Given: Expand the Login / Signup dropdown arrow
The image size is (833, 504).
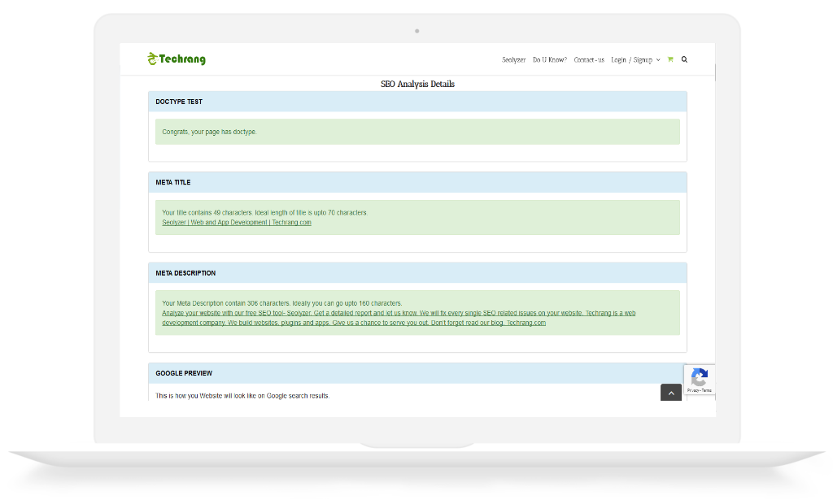Looking at the screenshot, I should point(658,60).
